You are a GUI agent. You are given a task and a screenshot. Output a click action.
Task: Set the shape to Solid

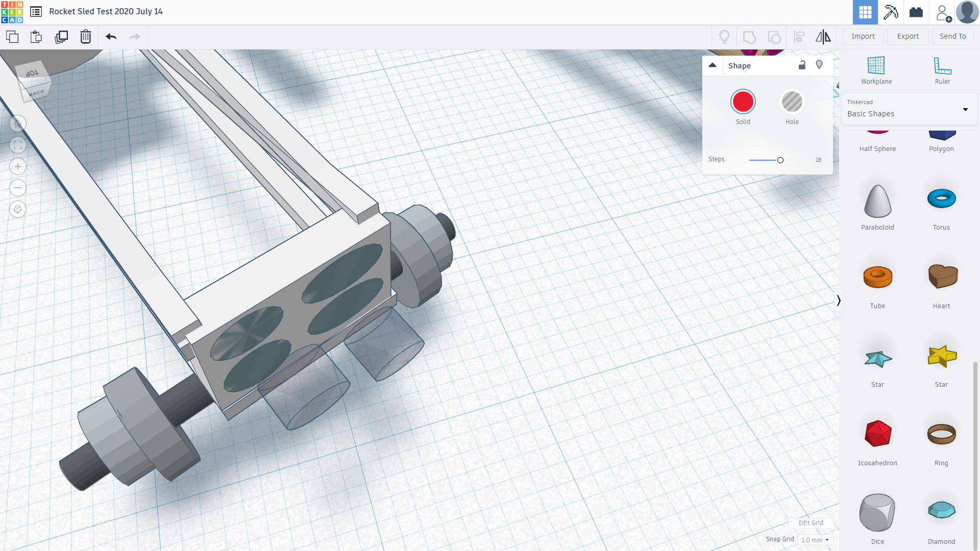pos(743,107)
